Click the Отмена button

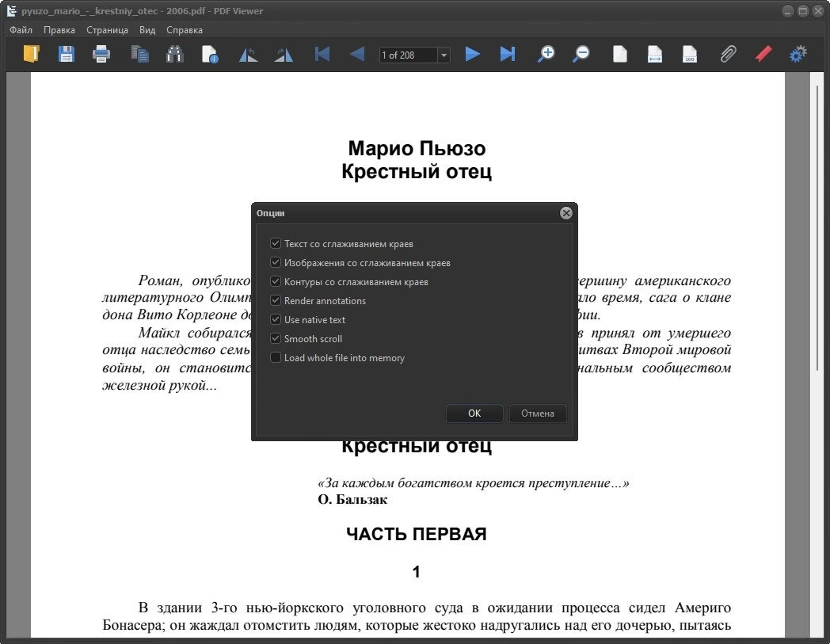537,413
